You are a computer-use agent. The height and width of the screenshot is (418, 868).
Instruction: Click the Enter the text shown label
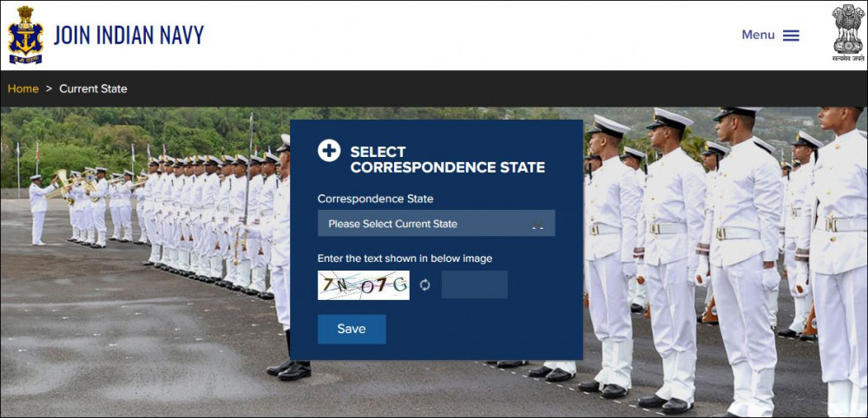click(x=404, y=258)
